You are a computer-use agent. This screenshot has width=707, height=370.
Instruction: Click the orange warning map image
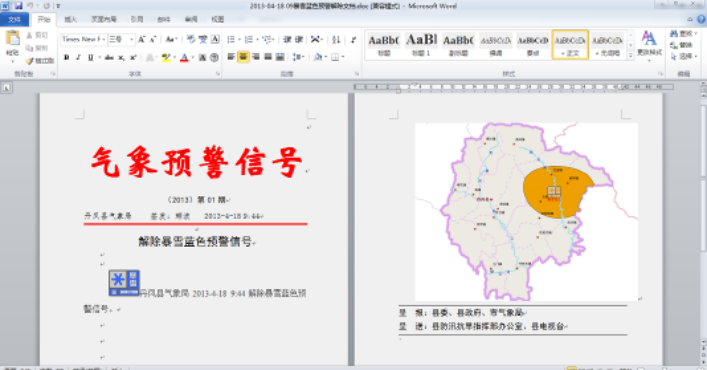pyautogui.click(x=526, y=211)
